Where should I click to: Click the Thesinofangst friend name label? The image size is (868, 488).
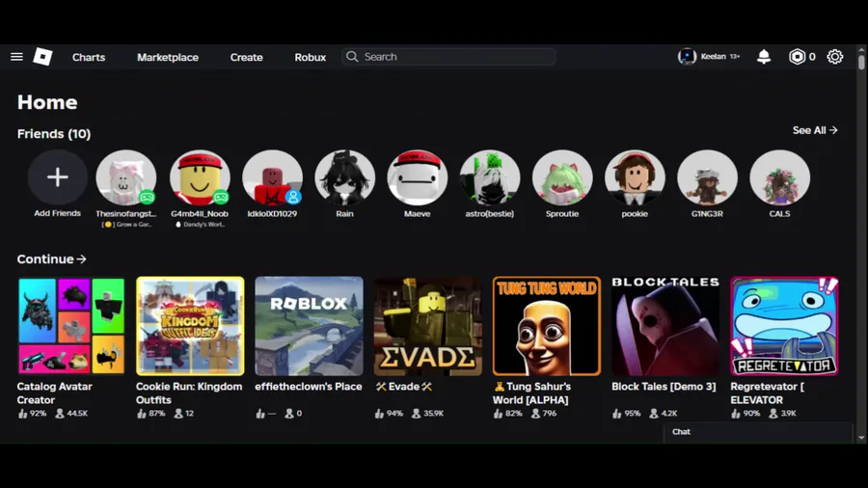click(x=126, y=213)
